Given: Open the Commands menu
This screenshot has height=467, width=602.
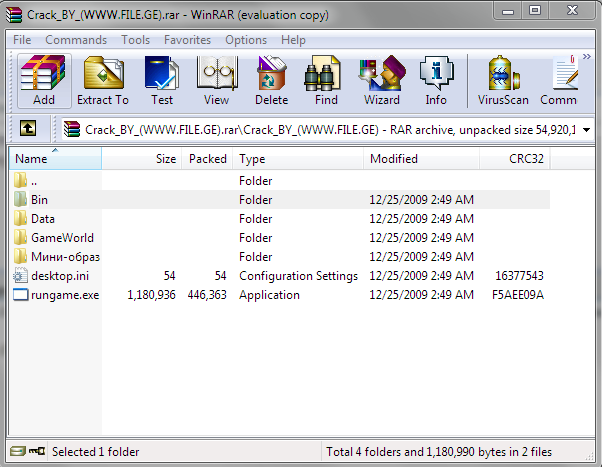Looking at the screenshot, I should point(76,40).
